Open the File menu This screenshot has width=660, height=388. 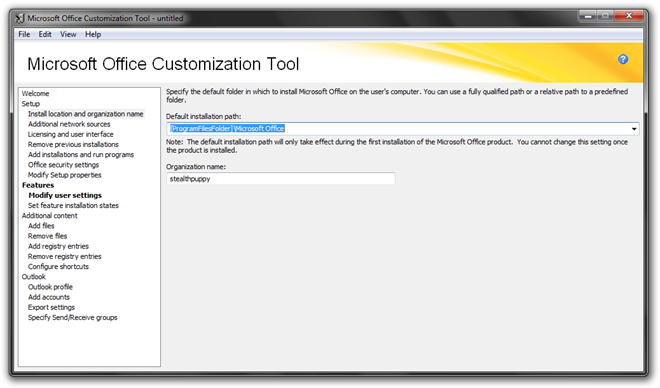(x=24, y=35)
